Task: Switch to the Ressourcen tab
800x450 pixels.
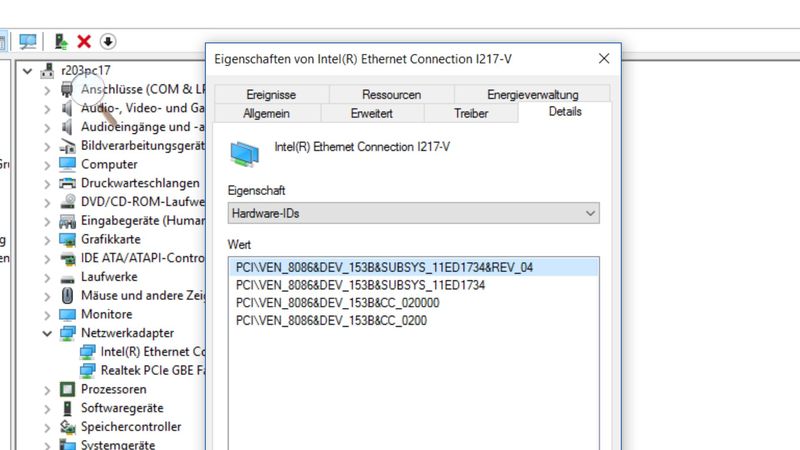Action: point(391,94)
